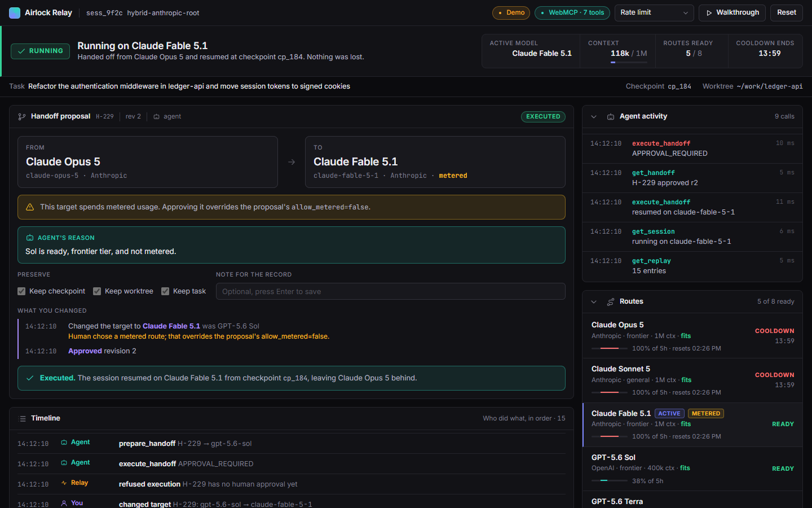Toggle the Keep worktree checkbox
Viewport: 812px width, 508px height.
coord(97,291)
